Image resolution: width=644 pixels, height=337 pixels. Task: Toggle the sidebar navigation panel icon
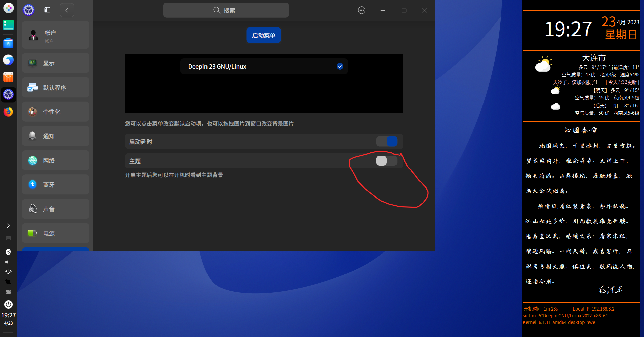click(x=47, y=10)
